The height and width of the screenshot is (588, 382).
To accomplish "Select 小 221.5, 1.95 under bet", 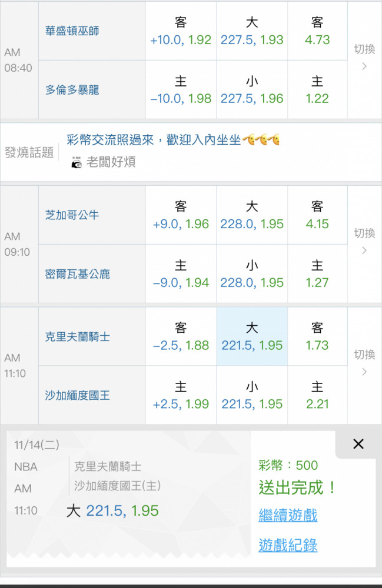I will point(252,395).
